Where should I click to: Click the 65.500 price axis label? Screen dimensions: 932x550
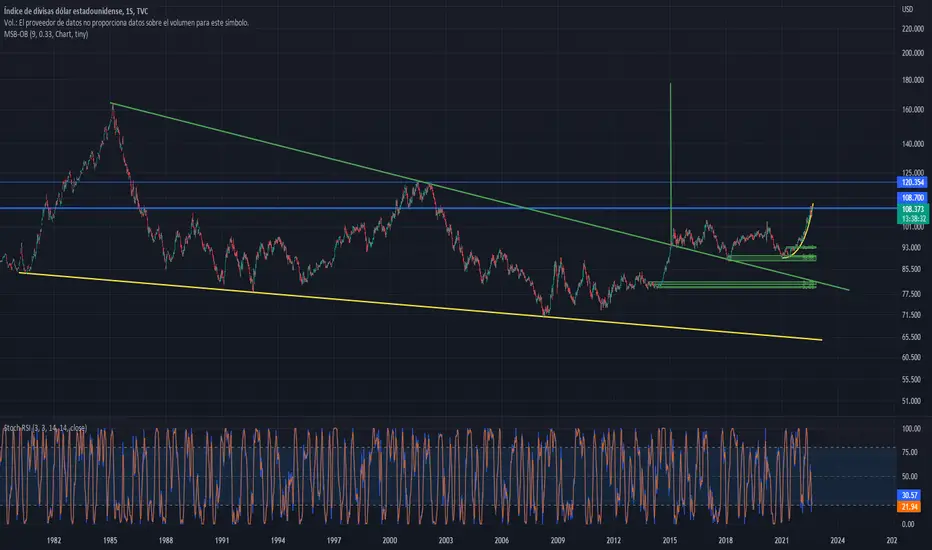(911, 337)
